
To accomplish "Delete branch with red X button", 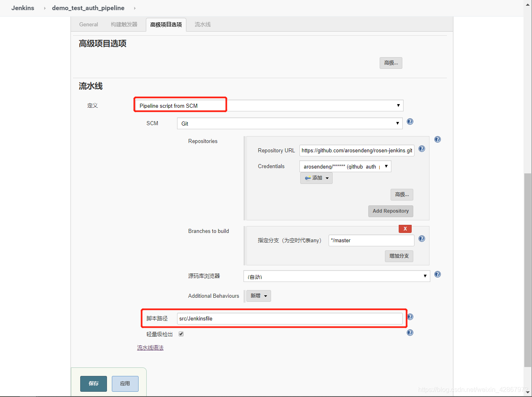I will [405, 229].
